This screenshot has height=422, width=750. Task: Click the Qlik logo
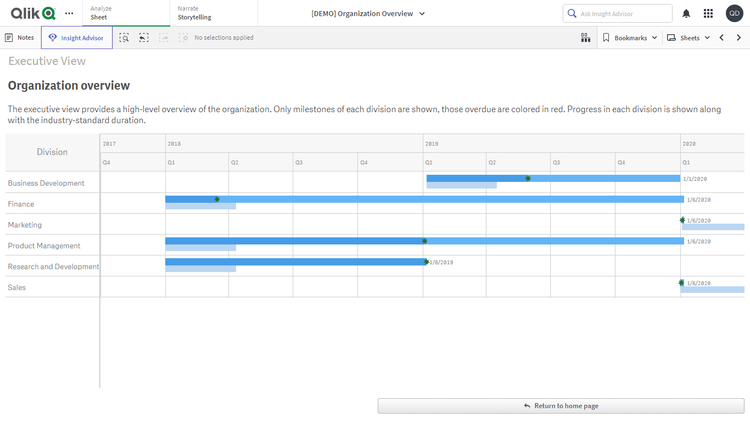tap(32, 13)
